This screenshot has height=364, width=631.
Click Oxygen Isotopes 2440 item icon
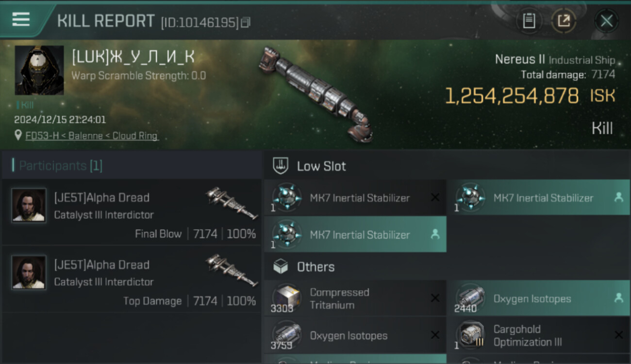[x=470, y=297]
